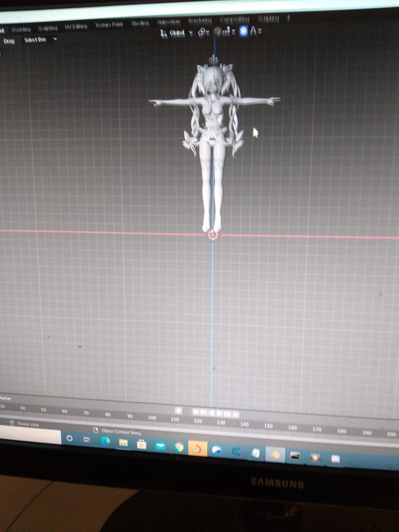Jump to the next keyframe
Screen dimensions: 399x532
227,414
